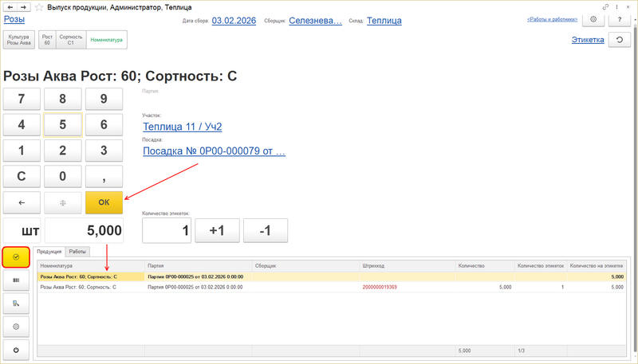Switch to the Работы tab
The height and width of the screenshot is (364, 638).
77,252
